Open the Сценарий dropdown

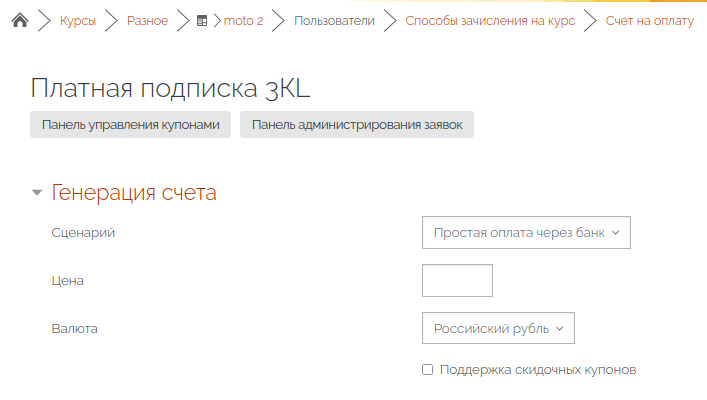(526, 233)
